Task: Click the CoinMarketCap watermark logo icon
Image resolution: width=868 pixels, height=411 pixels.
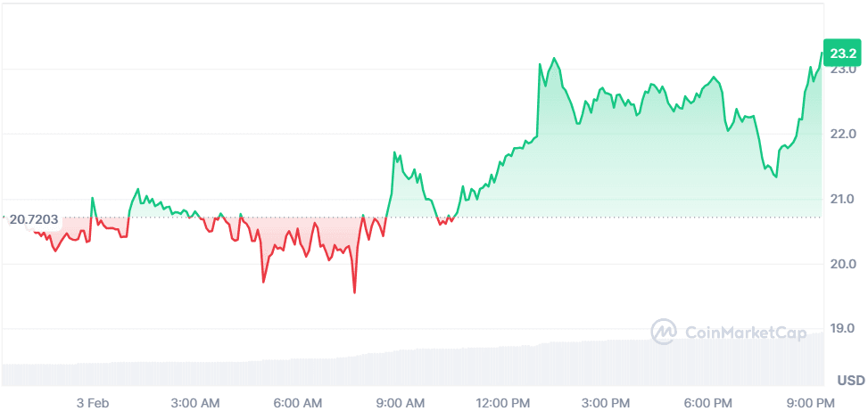Action: point(664,332)
